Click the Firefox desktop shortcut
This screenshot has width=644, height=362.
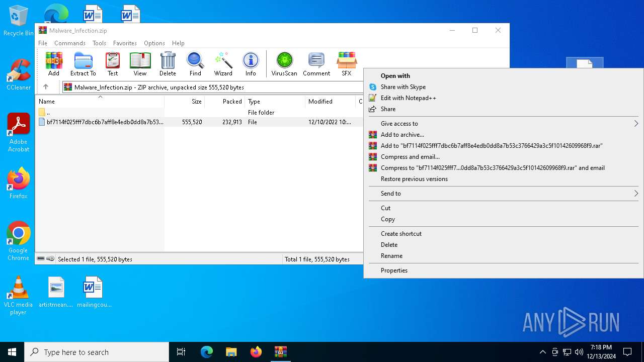[18, 184]
